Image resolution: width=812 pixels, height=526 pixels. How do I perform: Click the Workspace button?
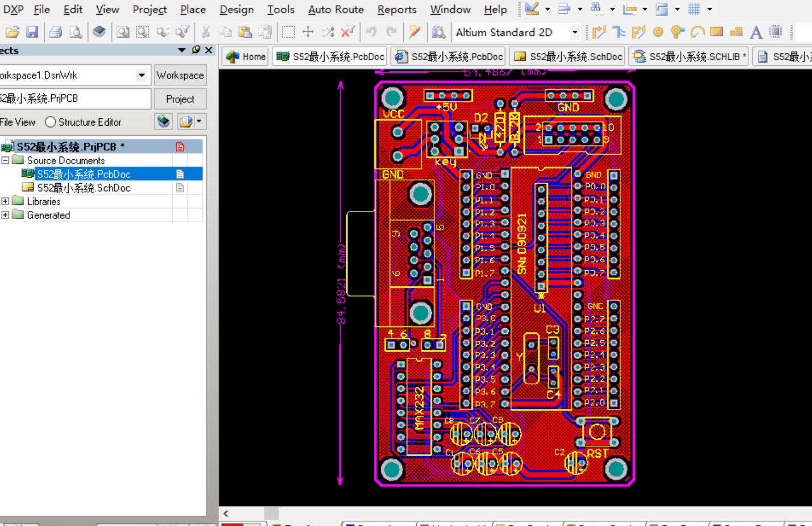(180, 75)
